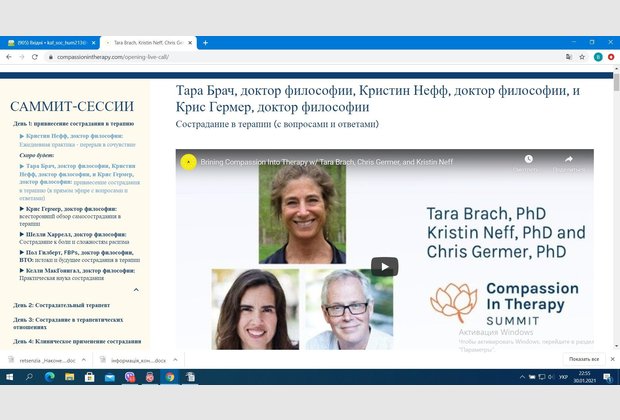Open Chrome menu with three dots
This screenshot has height=420, width=620.
tap(611, 58)
